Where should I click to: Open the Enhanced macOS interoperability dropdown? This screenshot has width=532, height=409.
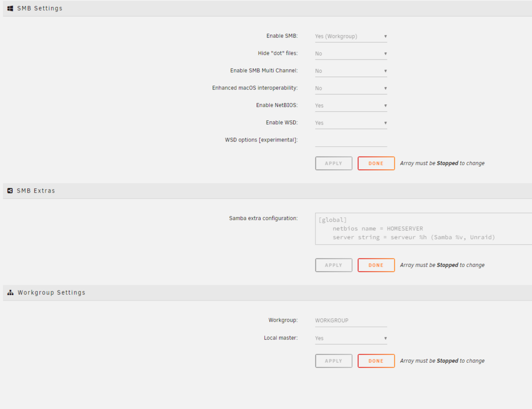click(351, 88)
